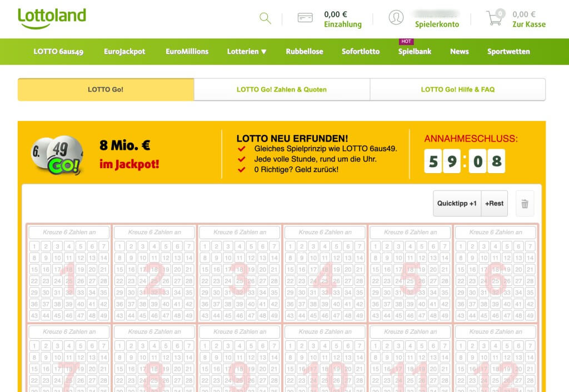Tick number 43 in field 2
Viewport: 569px width, 392px height.
click(x=119, y=315)
